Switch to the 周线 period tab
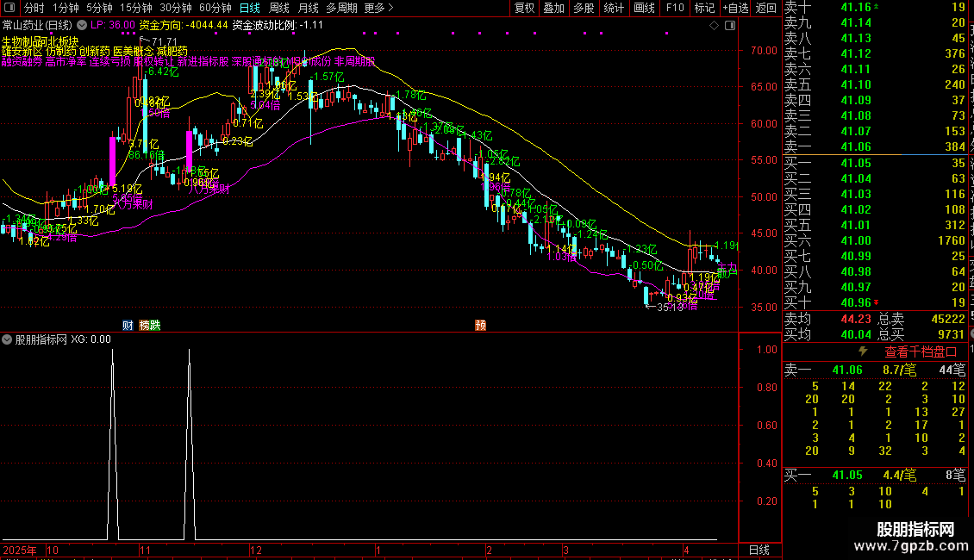Screen dimensions: 974x560 tap(279, 8)
